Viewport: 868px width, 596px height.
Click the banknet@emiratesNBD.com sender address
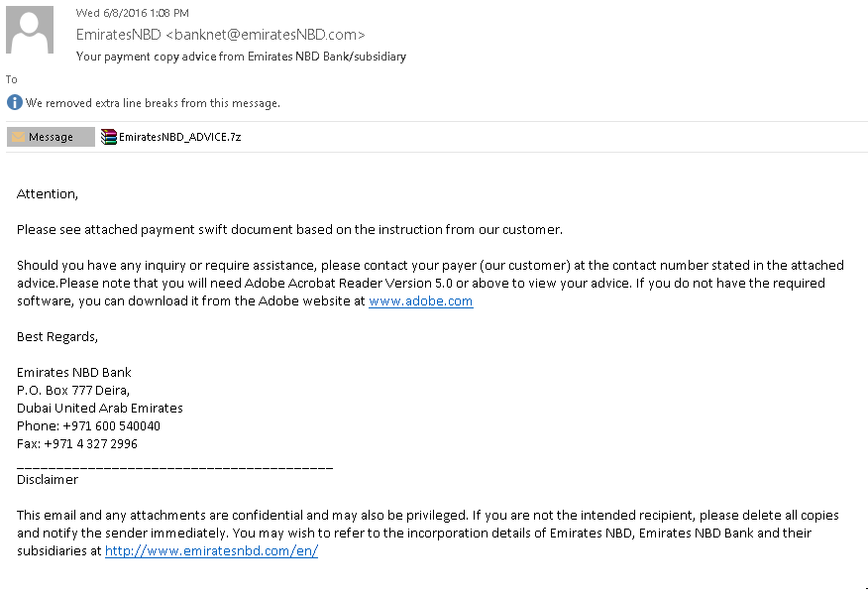[266, 35]
